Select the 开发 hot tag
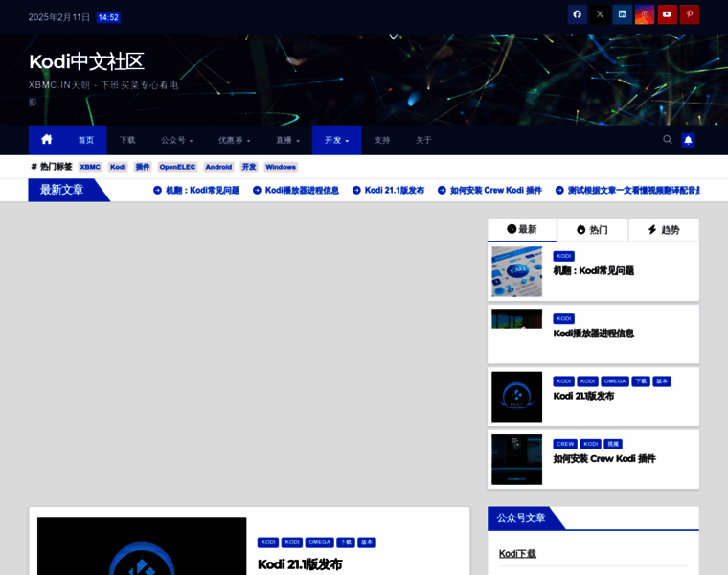Viewport: 728px width, 575px height. 249,167
